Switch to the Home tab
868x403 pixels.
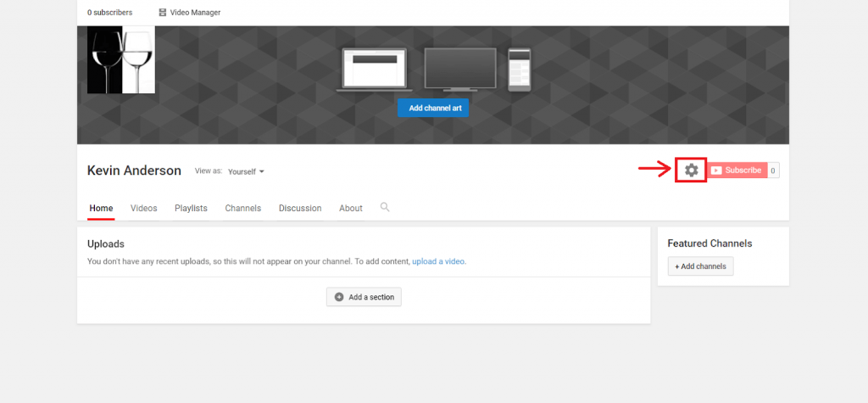(102, 209)
